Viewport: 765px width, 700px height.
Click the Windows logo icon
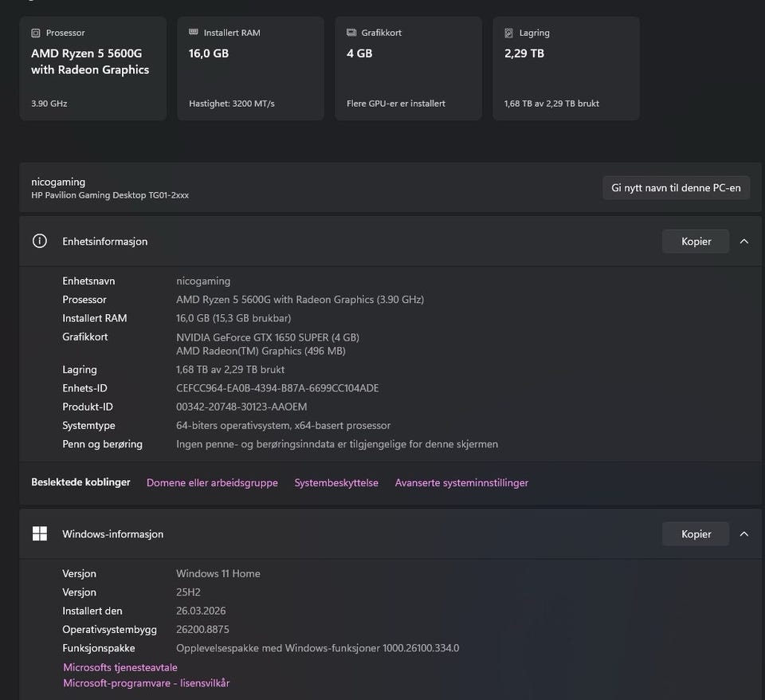click(x=40, y=533)
